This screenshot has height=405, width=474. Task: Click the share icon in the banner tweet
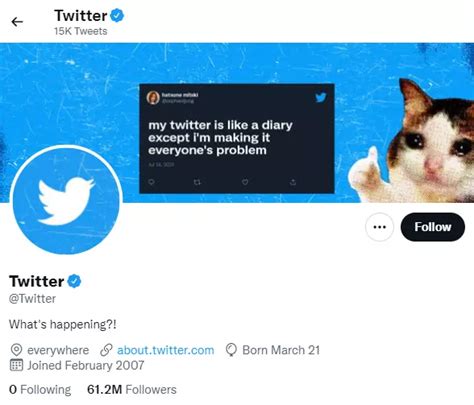(x=293, y=182)
